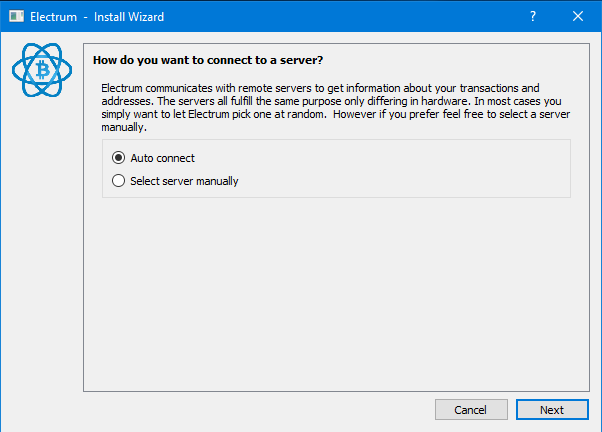Screen dimensions: 602x432
Task: Click the "Auto connect" label text
Action: 162,158
